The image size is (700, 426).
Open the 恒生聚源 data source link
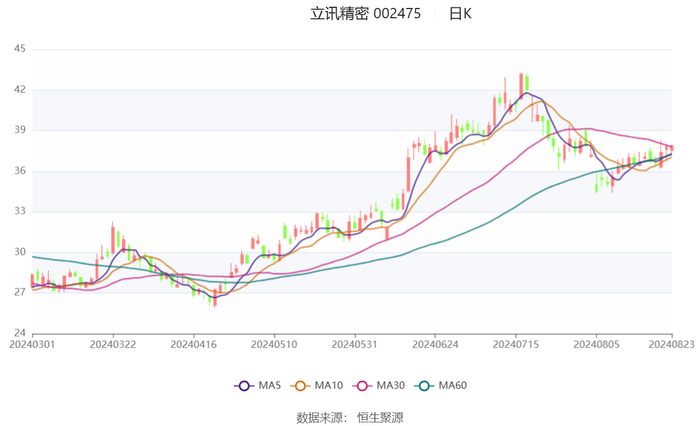380,418
